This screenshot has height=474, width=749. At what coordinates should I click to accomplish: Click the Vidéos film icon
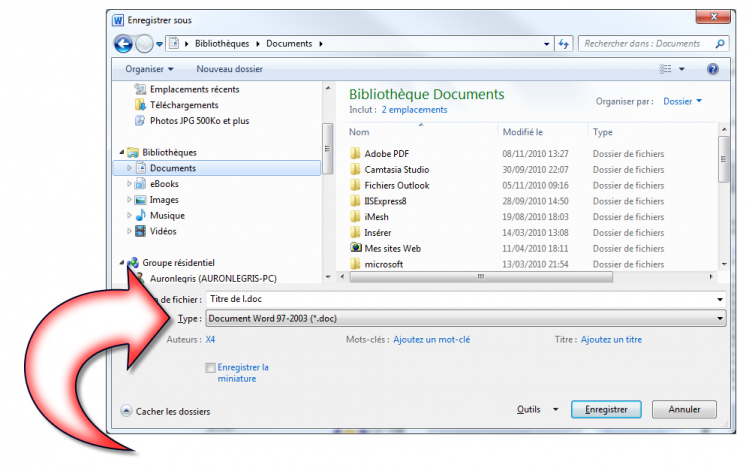point(140,231)
